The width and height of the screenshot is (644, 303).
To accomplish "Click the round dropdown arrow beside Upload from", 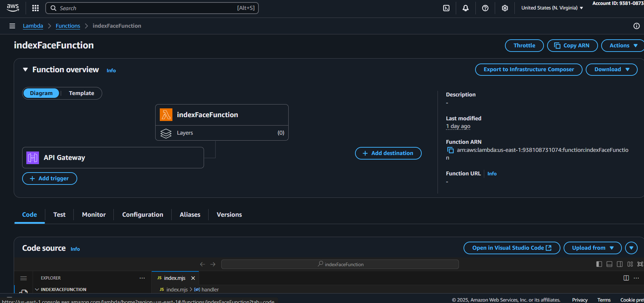I will tap(631, 248).
